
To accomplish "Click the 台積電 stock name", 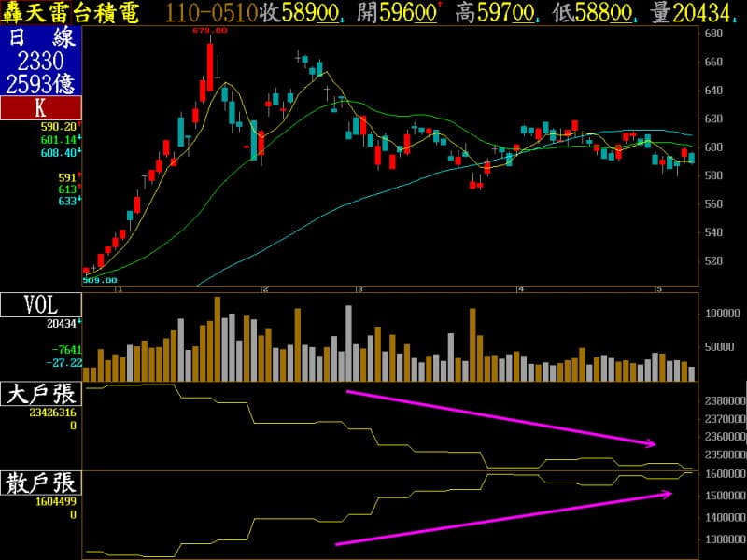I will [117, 12].
